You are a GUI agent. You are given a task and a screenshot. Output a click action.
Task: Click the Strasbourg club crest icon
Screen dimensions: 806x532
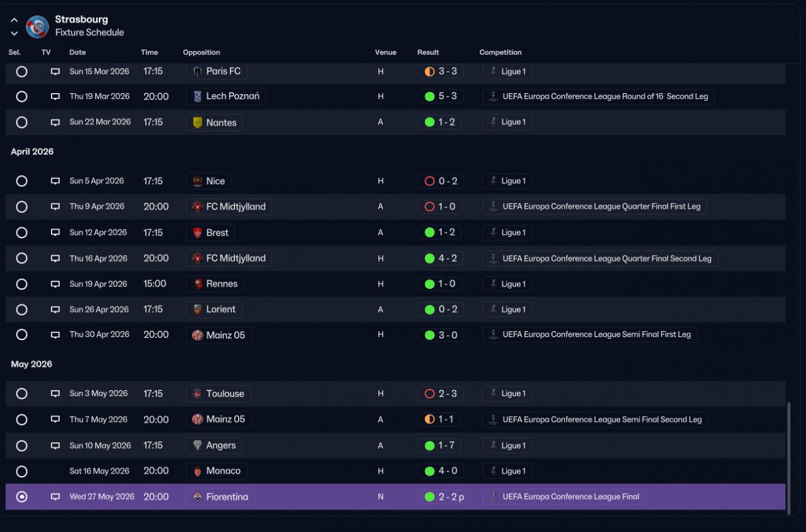coord(37,26)
